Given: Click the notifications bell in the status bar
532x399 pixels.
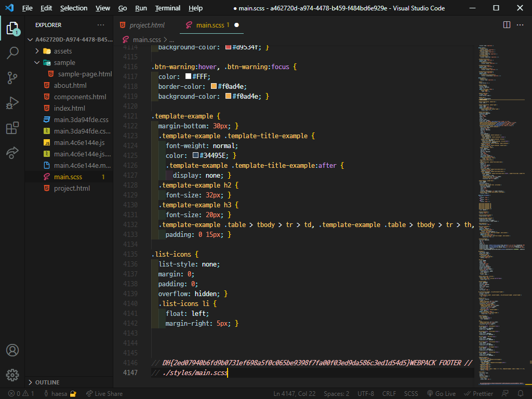Looking at the screenshot, I should pyautogui.click(x=520, y=394).
